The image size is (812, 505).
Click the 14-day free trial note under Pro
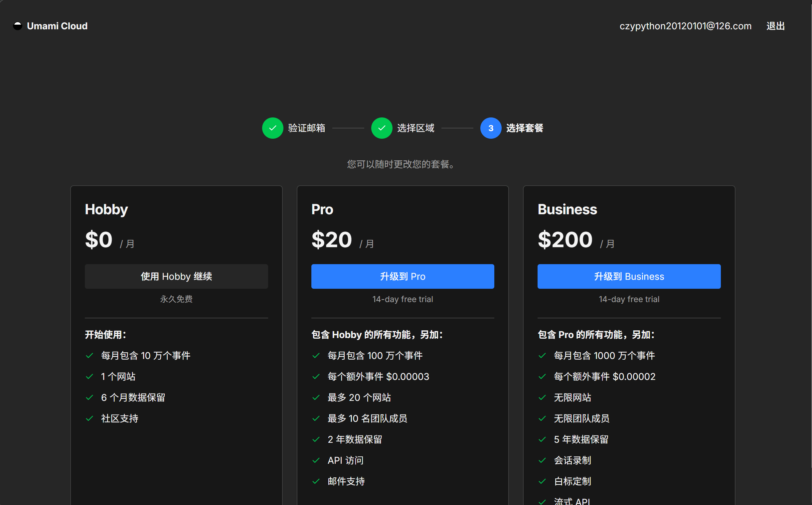(x=403, y=299)
